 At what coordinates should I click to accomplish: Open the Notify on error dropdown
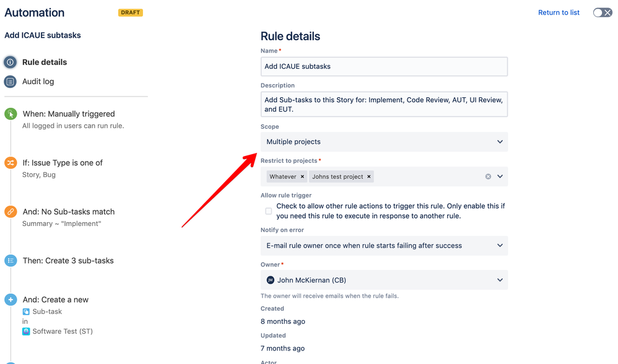coord(500,246)
